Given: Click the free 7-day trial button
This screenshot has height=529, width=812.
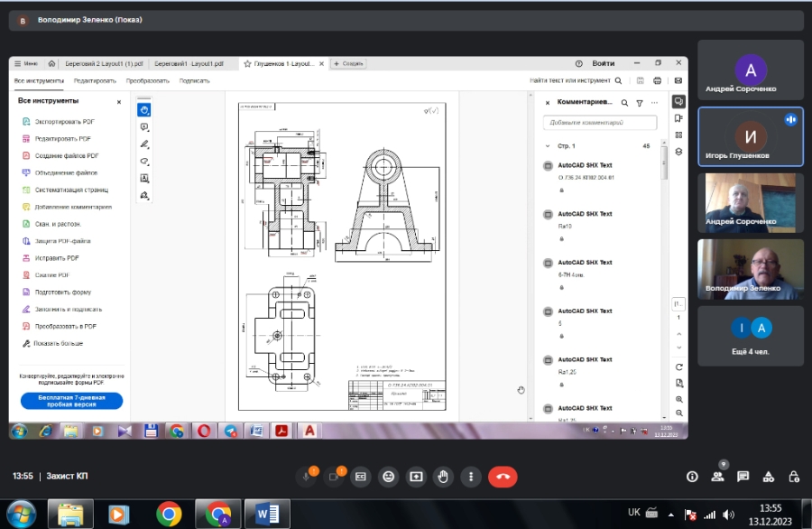Looking at the screenshot, I should click(x=71, y=401).
